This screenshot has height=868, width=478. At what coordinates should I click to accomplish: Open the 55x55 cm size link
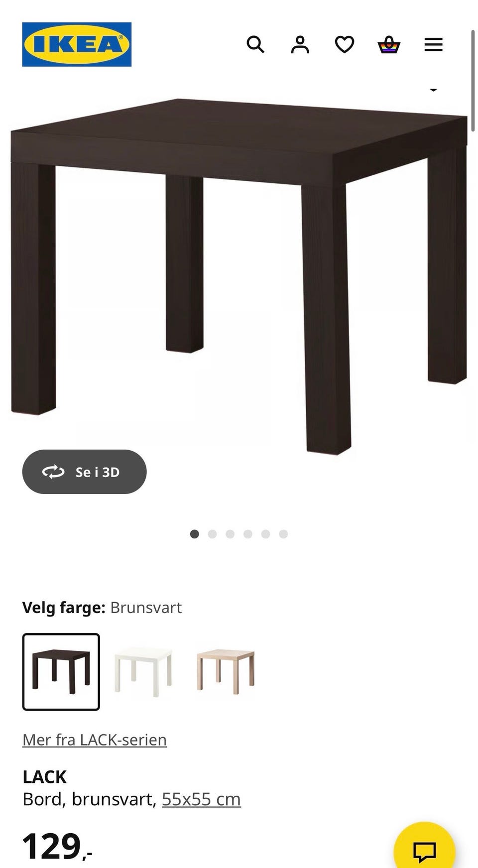201,799
